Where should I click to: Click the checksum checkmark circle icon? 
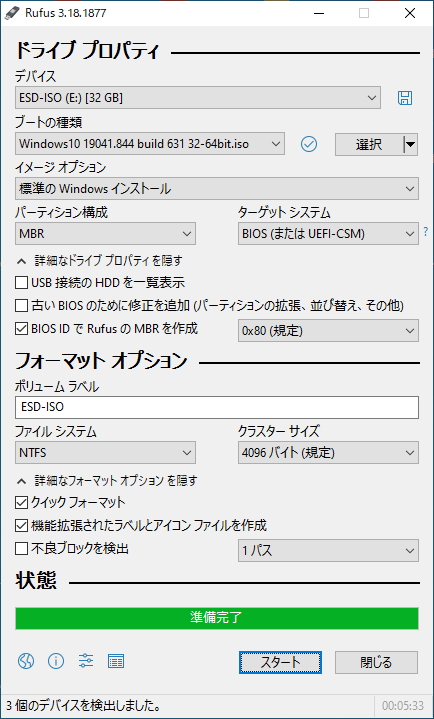pyautogui.click(x=309, y=144)
